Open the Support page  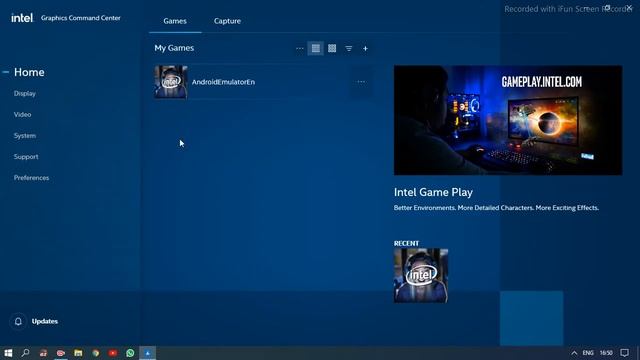pos(26,157)
